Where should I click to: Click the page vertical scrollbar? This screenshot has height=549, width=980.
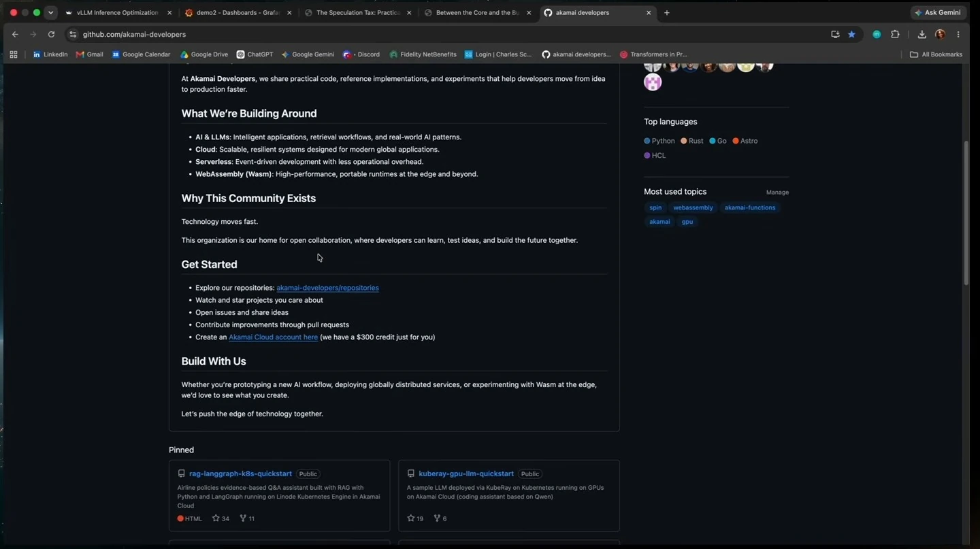966,212
